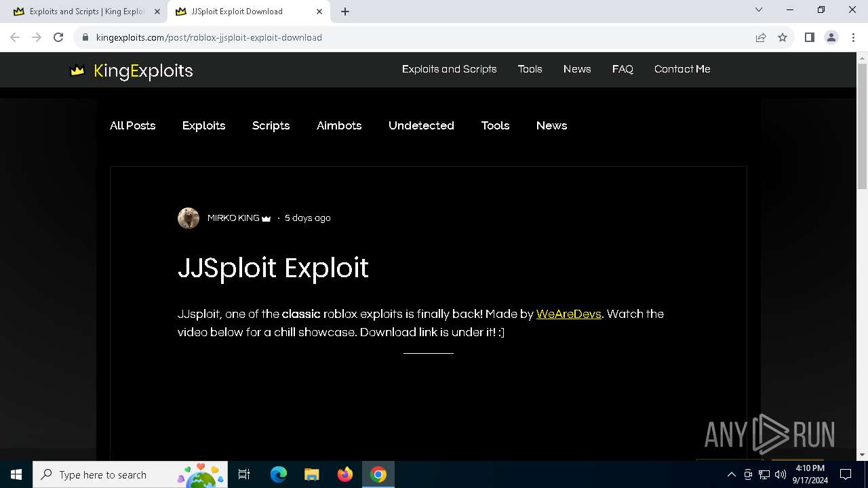Screen dimensions: 868x488
Task: Open the Chrome side panel icon
Action: click(x=809, y=37)
